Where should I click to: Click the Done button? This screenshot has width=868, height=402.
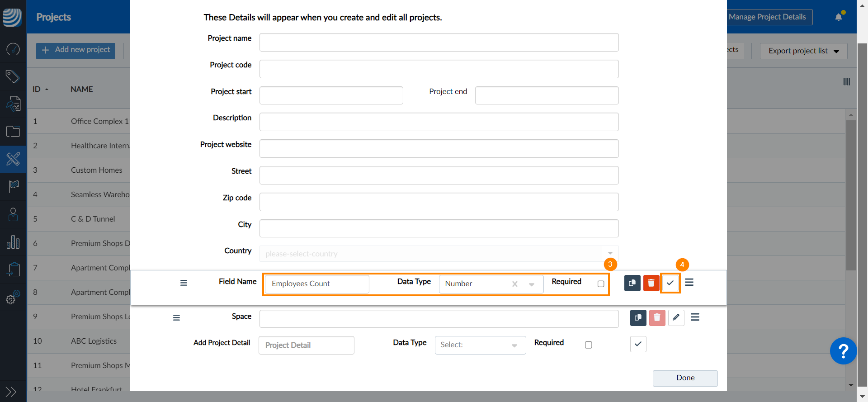click(685, 378)
